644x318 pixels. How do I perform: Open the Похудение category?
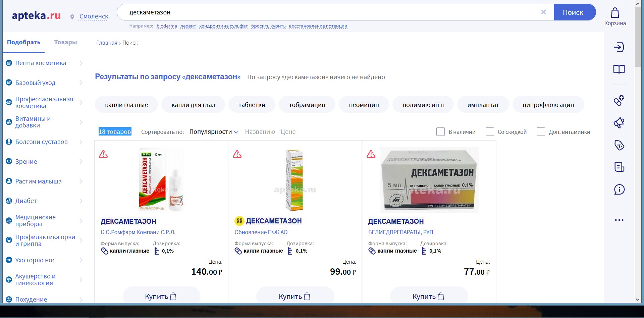(x=31, y=299)
